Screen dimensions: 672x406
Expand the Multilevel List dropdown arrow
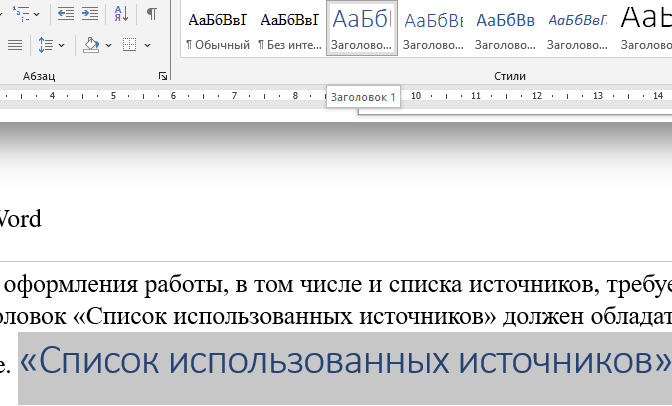(x=38, y=13)
